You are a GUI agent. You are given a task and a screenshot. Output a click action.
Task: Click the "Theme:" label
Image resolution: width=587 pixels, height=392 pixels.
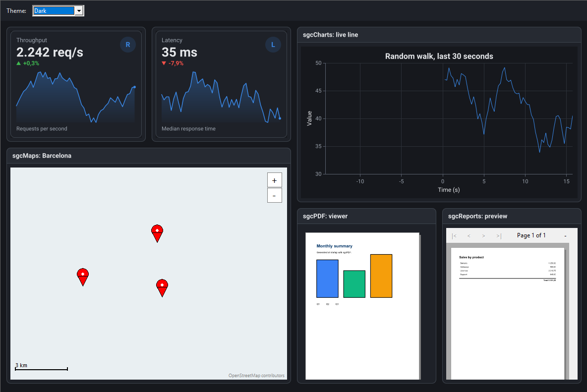click(16, 11)
